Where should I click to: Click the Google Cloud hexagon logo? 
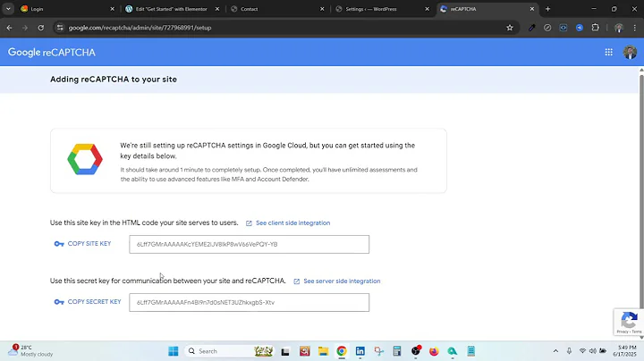[x=85, y=159]
